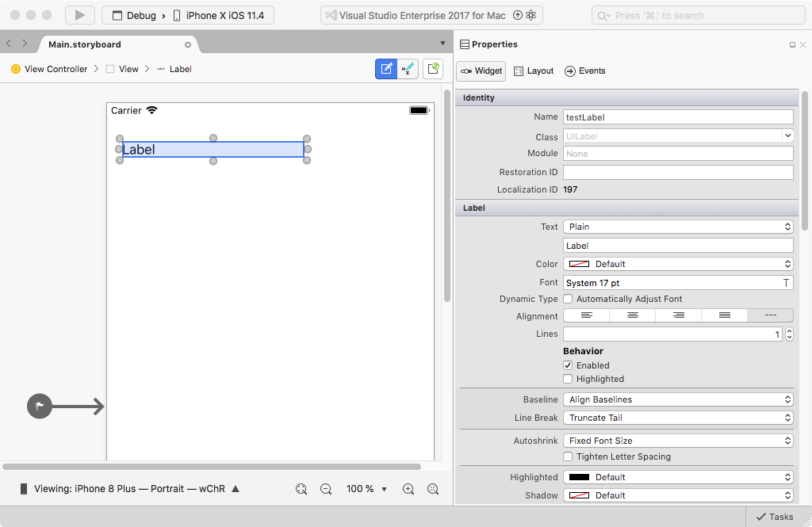Click the Name field containing testLabel
The height and width of the screenshot is (527, 812).
tap(678, 117)
